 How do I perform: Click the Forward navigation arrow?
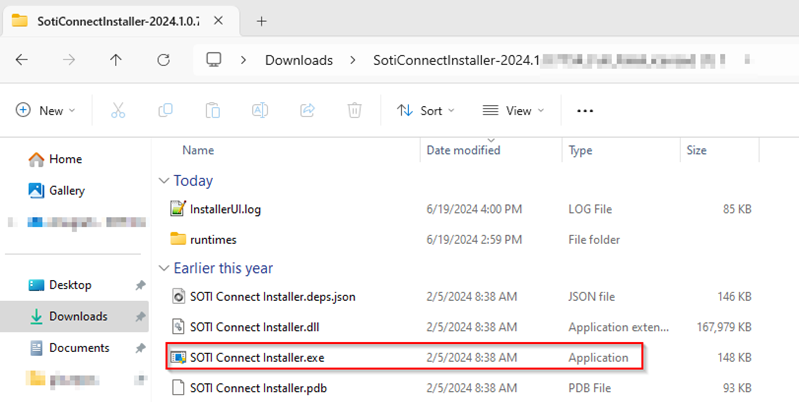coord(69,60)
